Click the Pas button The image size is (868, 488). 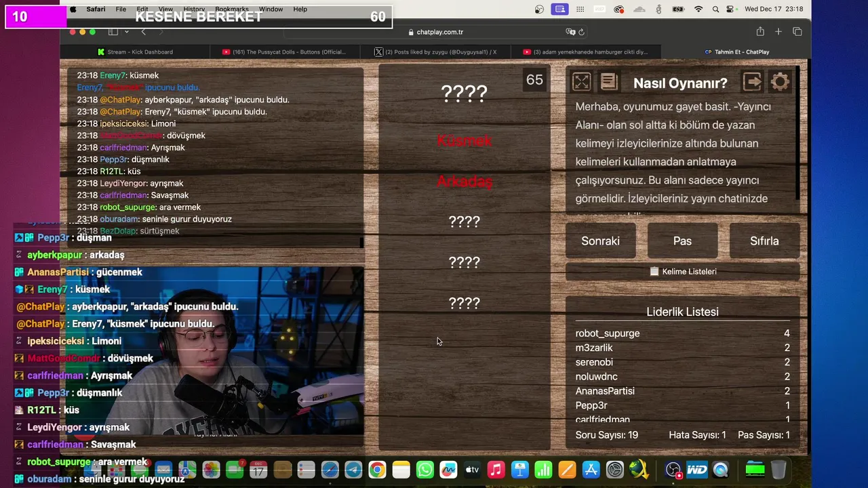(x=682, y=241)
